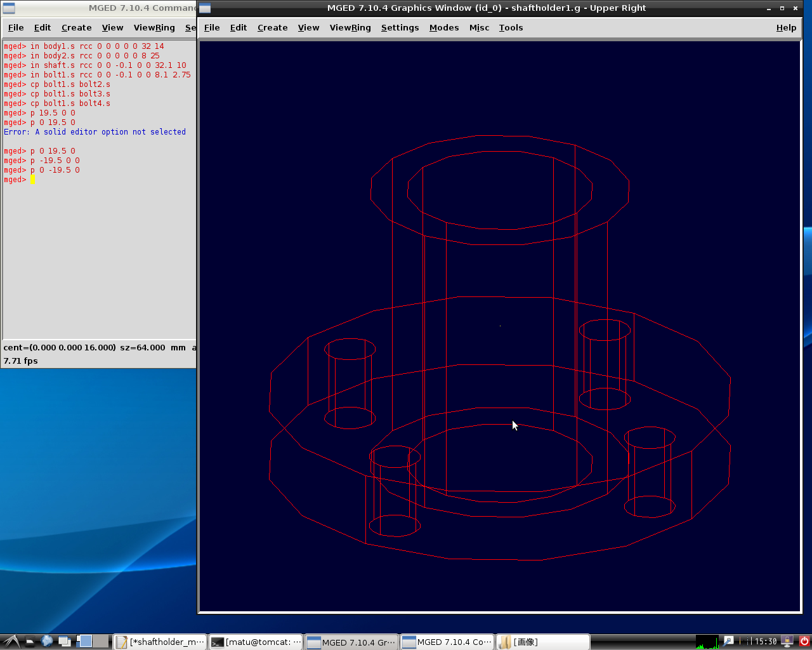The width and height of the screenshot is (812, 650).
Task: Open the Tools menu in Graphics Window
Action: click(x=511, y=28)
